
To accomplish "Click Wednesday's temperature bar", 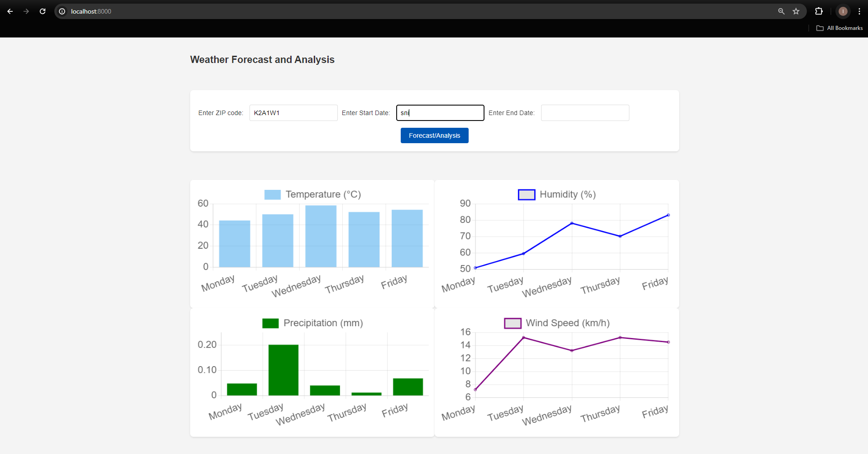I will [321, 236].
